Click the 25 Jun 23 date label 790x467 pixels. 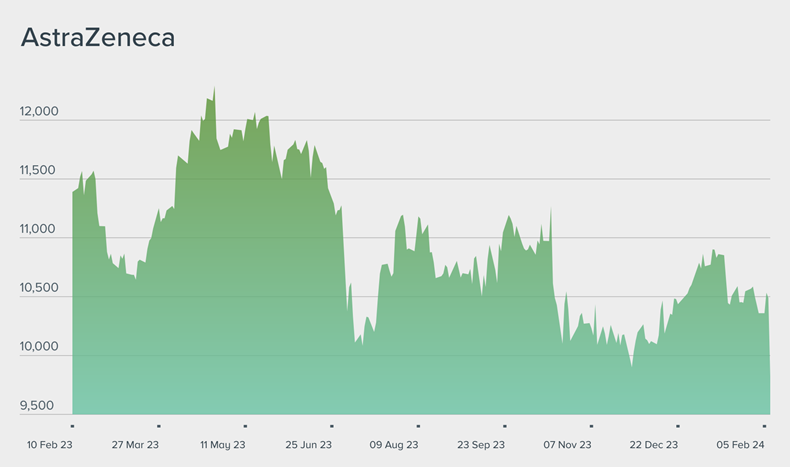click(309, 445)
